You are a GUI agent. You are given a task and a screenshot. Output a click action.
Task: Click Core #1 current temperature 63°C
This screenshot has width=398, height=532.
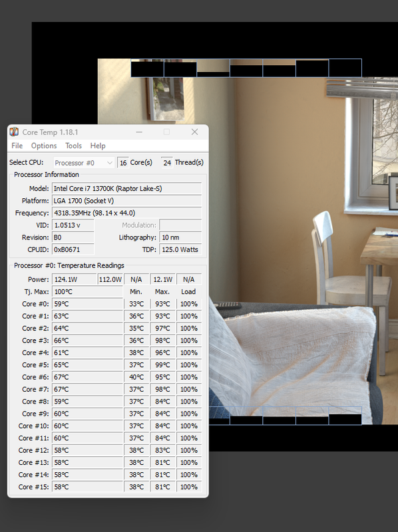pos(87,317)
